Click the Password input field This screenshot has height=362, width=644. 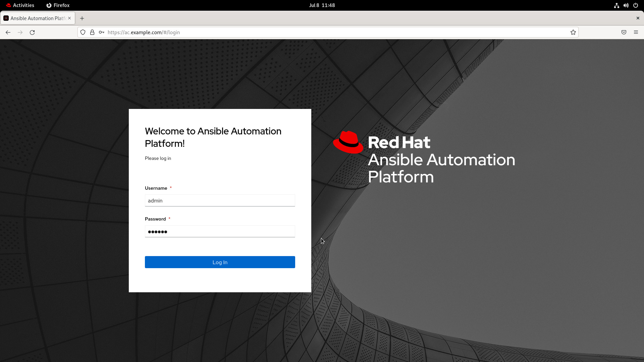coord(220,231)
